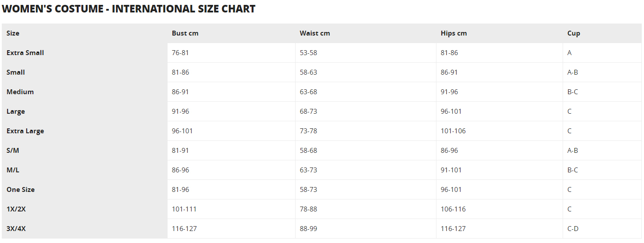Viewport: 644px width, 243px height.
Task: Select the Medium size row label
Action: pos(20,92)
